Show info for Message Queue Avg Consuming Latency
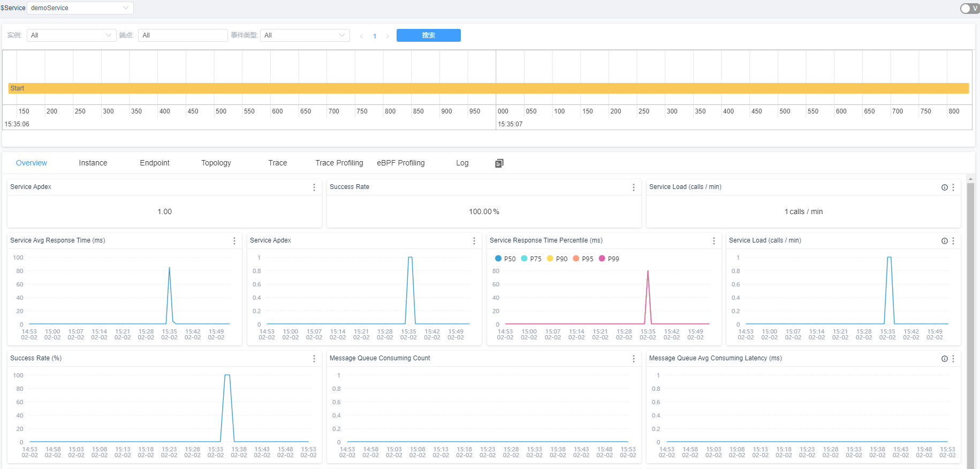This screenshot has height=469, width=980. point(944,359)
